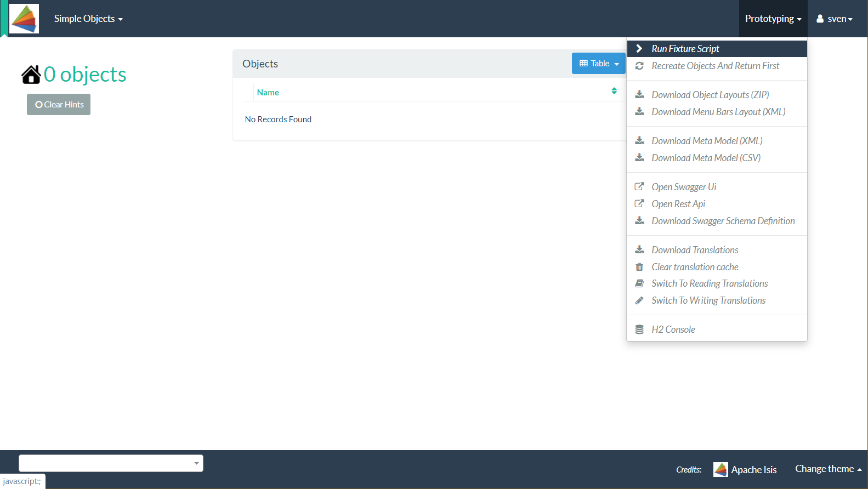Screen dimensions: 868x489
Task: Expand the Table view dropdown
Action: pos(599,64)
